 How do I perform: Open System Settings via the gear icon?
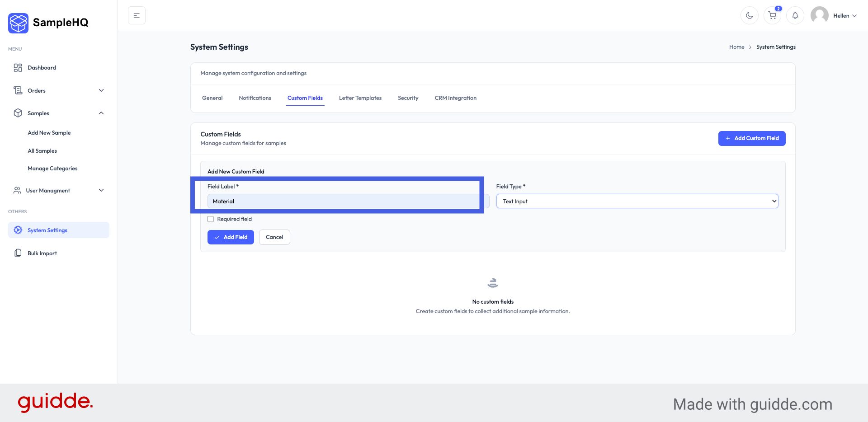click(x=18, y=230)
